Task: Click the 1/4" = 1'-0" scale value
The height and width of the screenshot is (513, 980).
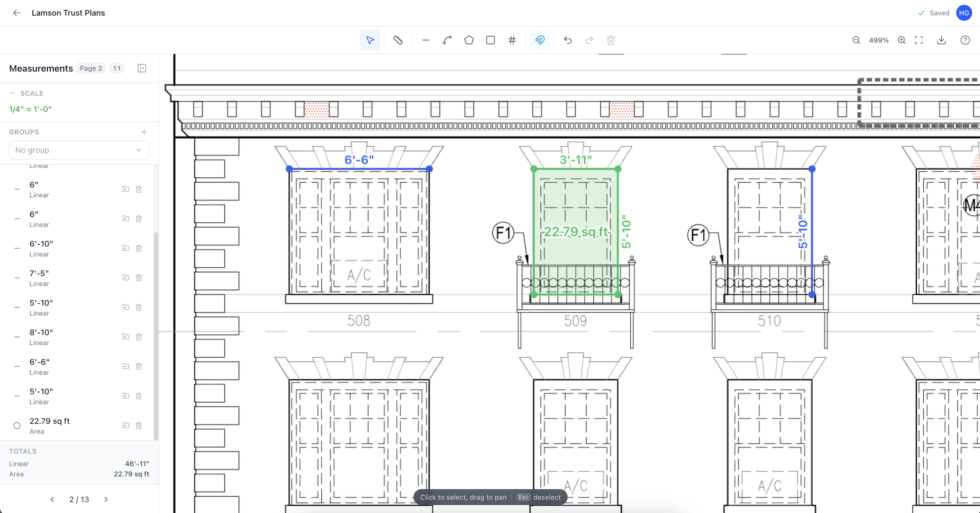Action: (30, 109)
